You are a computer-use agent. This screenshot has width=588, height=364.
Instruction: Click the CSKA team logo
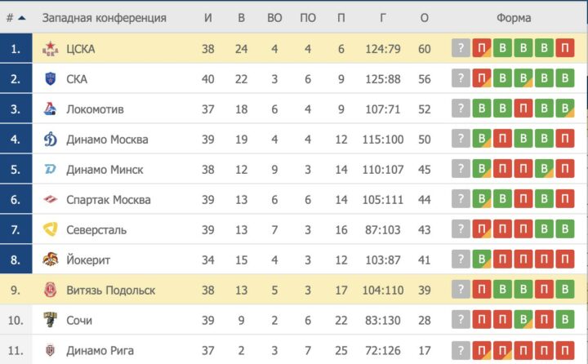click(x=50, y=49)
